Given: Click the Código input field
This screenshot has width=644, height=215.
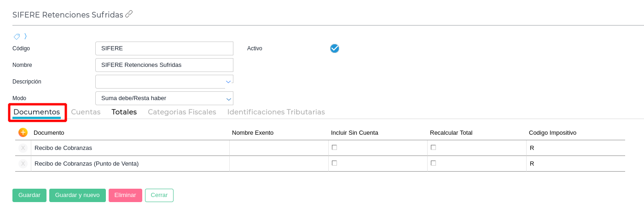Looking at the screenshot, I should click(x=164, y=48).
